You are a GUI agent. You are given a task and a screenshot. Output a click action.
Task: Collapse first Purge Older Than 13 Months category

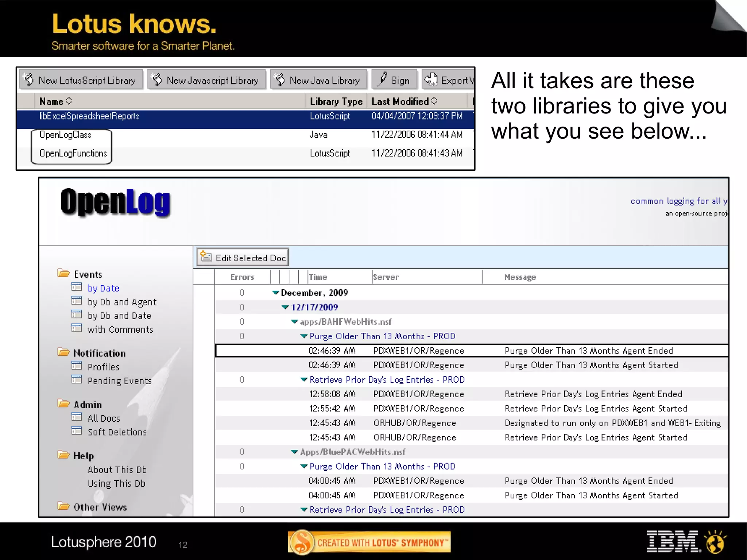[304, 336]
